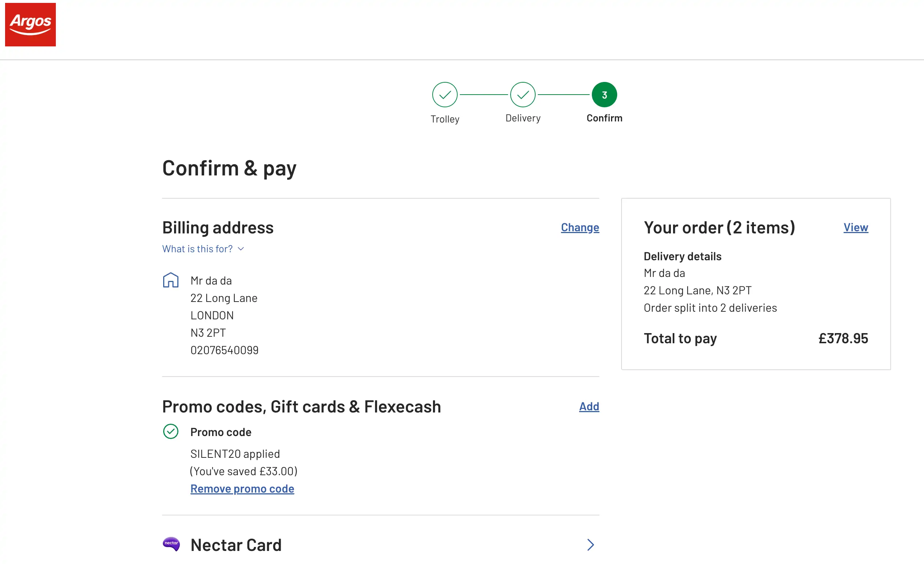Open Nectar Card right arrow chevron

pos(591,545)
